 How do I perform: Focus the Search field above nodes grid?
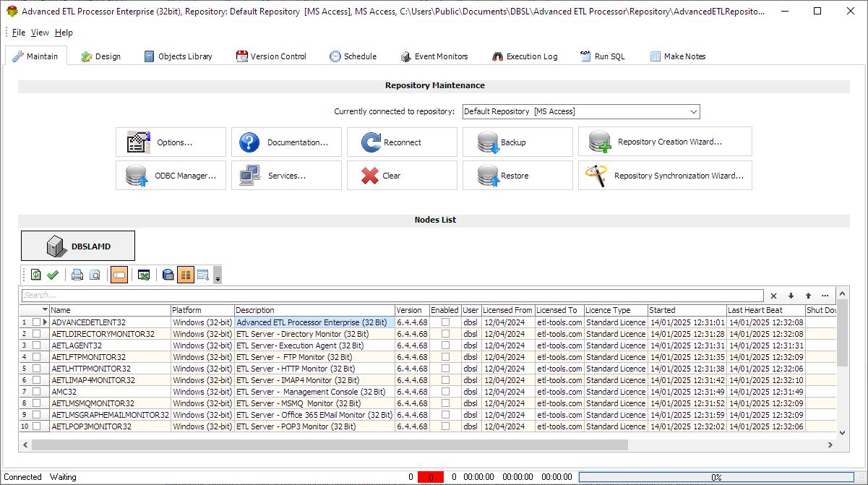click(392, 296)
